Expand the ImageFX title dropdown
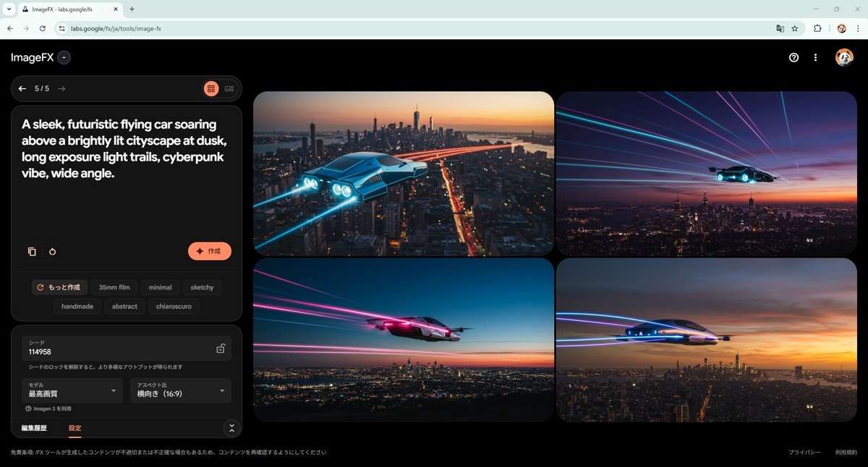This screenshot has width=868, height=467. point(64,57)
